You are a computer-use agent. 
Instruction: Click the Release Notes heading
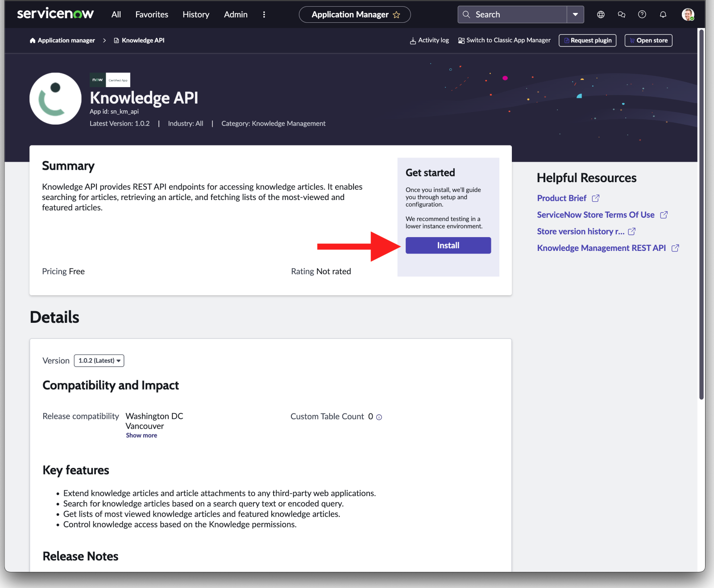80,556
